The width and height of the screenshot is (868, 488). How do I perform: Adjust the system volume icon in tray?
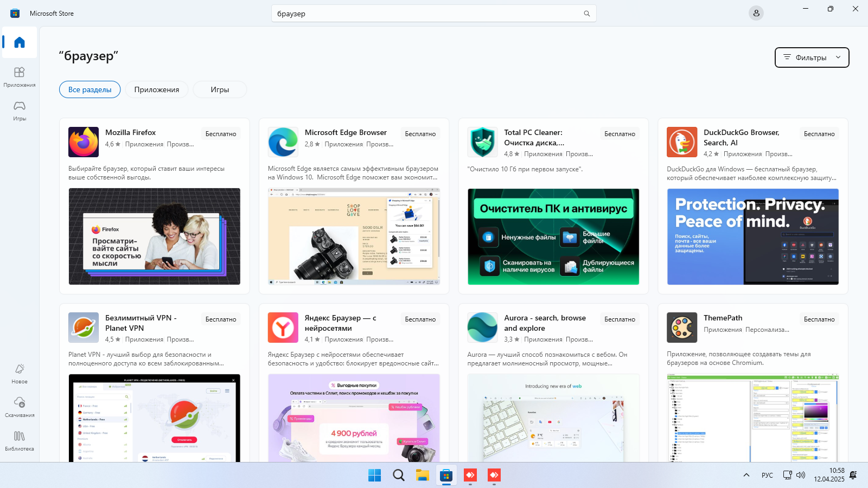click(x=800, y=475)
